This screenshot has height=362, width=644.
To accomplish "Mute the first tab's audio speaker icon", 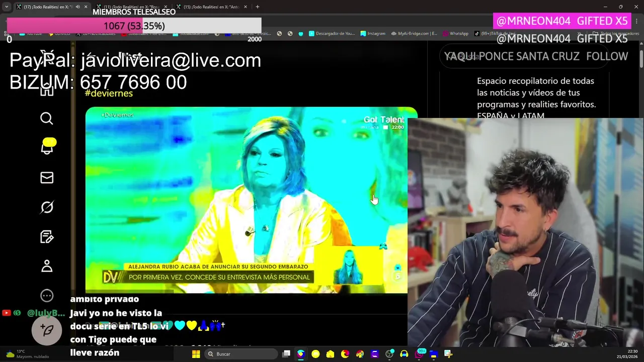I will pyautogui.click(x=77, y=7).
